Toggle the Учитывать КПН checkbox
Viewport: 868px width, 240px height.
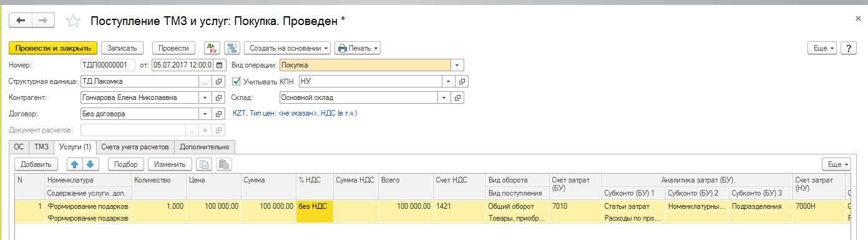click(236, 81)
